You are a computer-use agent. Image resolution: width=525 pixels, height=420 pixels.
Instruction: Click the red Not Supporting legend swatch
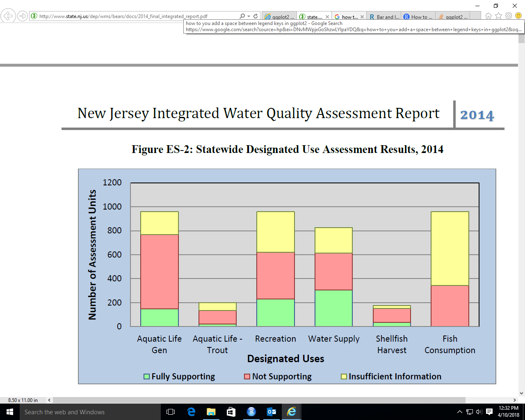[247, 377]
